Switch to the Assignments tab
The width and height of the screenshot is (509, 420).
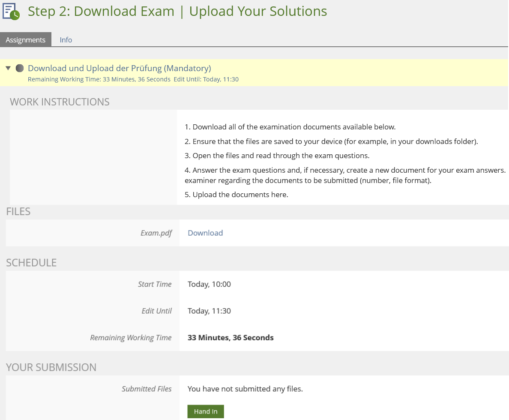click(26, 40)
